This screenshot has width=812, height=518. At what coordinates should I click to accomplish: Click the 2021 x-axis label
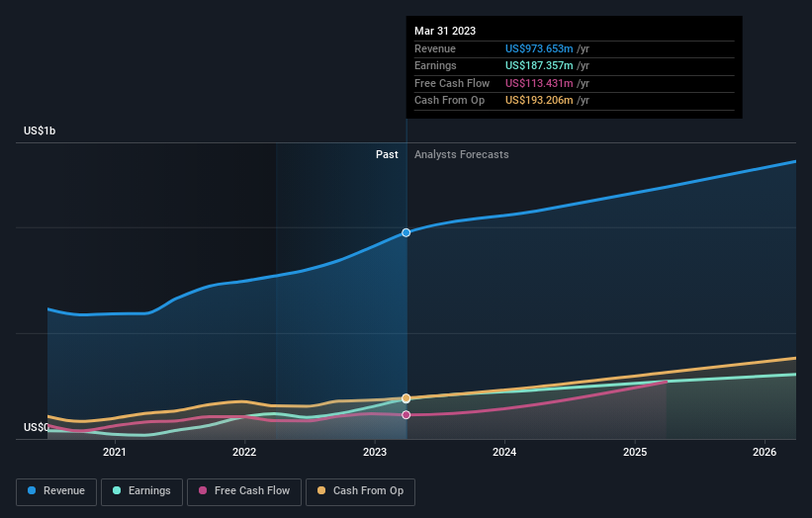115,452
